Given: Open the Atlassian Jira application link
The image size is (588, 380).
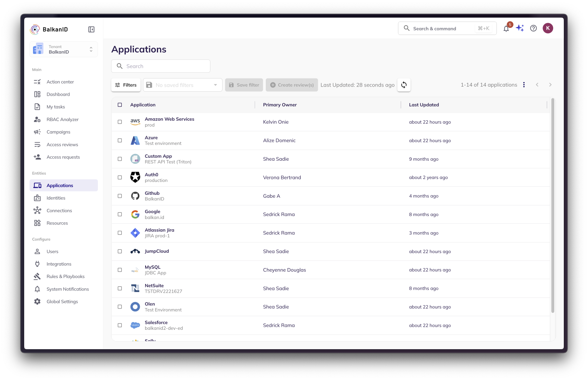Looking at the screenshot, I should (159, 230).
